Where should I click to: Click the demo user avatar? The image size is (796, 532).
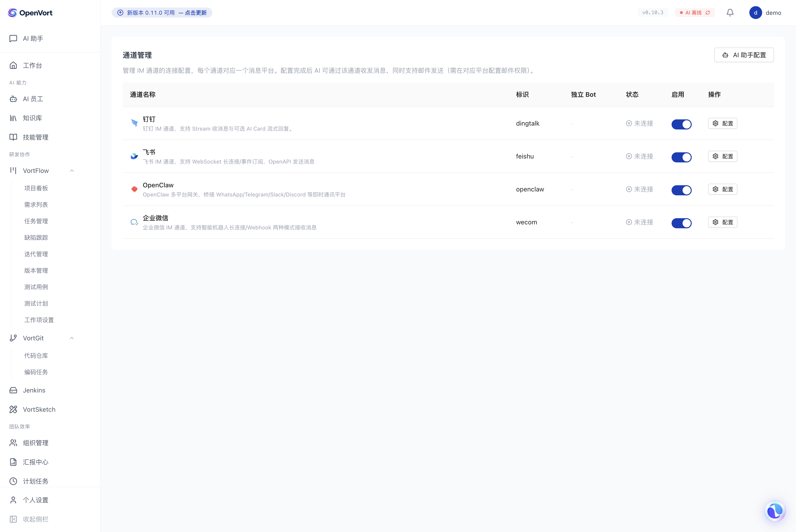[x=756, y=13]
